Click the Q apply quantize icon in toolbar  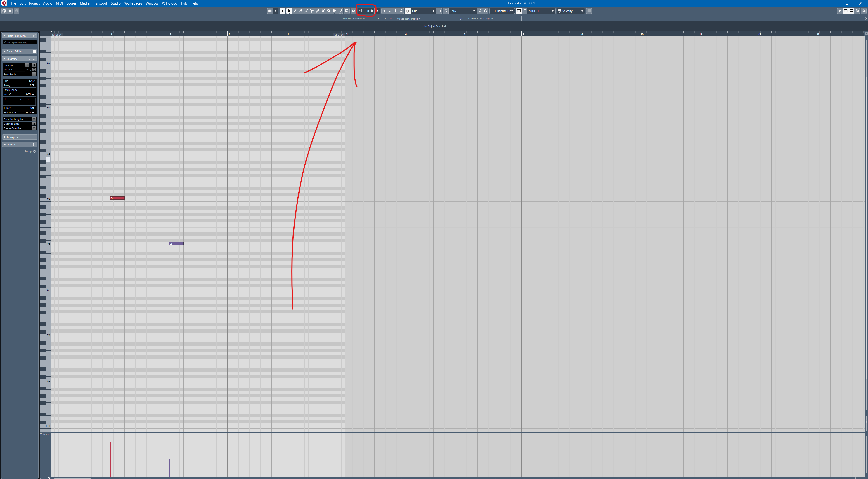point(446,11)
